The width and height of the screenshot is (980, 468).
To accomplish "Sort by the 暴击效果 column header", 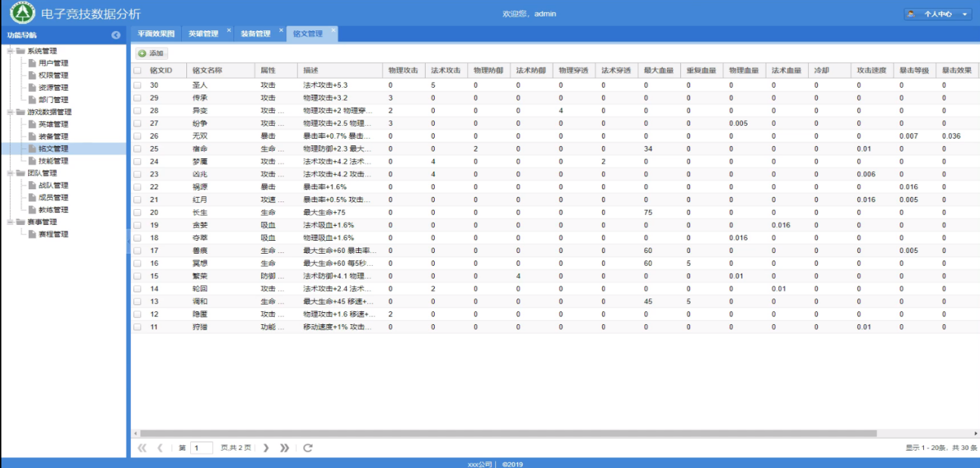I will point(957,70).
